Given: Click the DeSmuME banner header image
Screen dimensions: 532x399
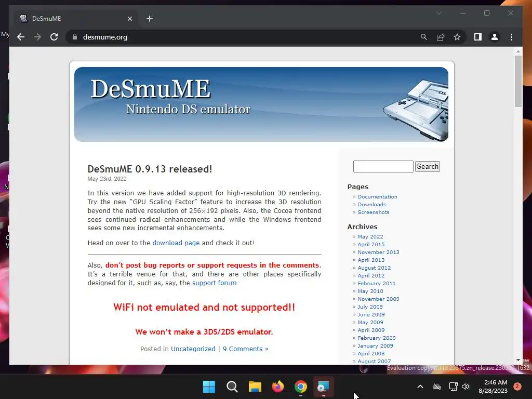Looking at the screenshot, I should [x=261, y=104].
